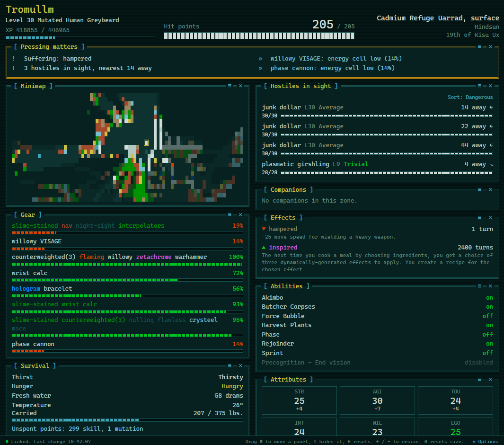Toggle Butcher Corpses ability off

coord(489,307)
